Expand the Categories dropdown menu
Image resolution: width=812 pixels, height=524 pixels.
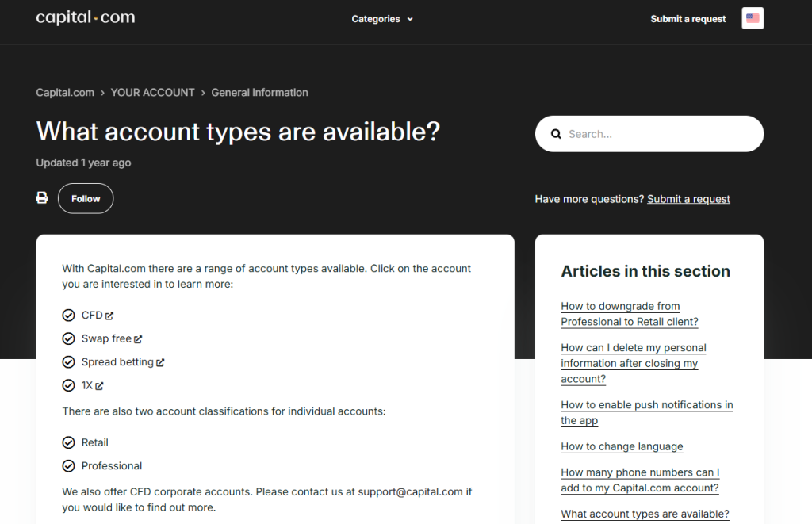(x=382, y=19)
